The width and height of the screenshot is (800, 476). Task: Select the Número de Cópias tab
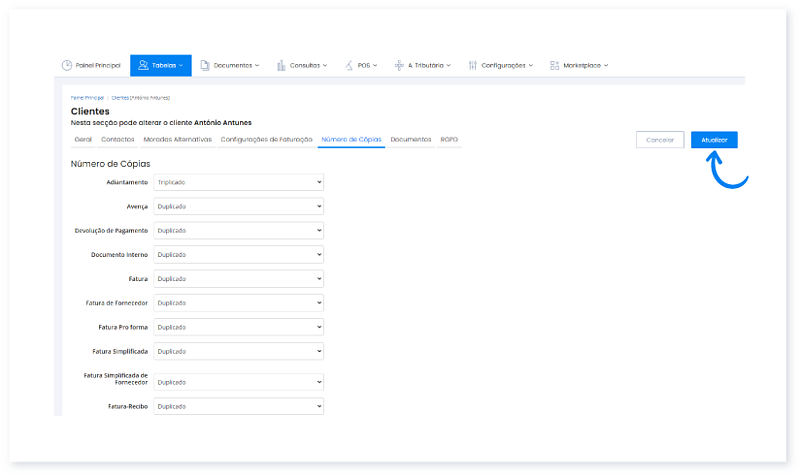pyautogui.click(x=352, y=139)
